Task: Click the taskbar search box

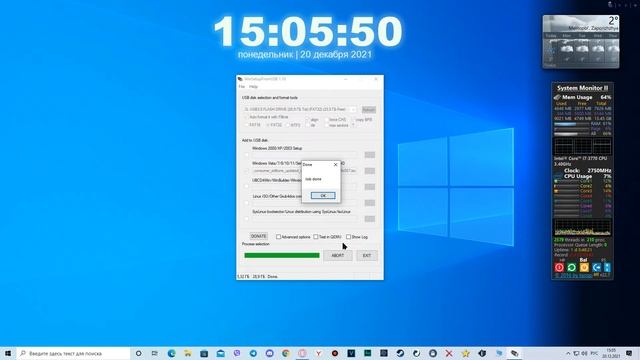Action: coord(73,353)
